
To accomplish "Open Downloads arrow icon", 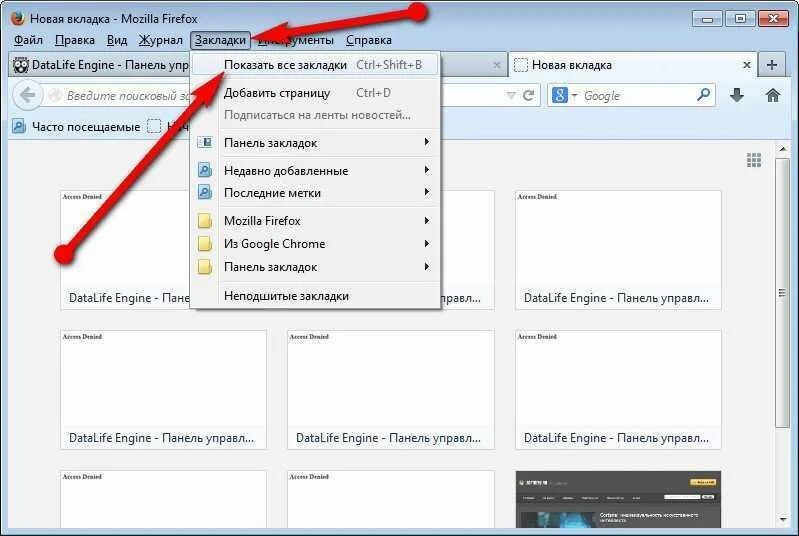I will (x=737, y=95).
